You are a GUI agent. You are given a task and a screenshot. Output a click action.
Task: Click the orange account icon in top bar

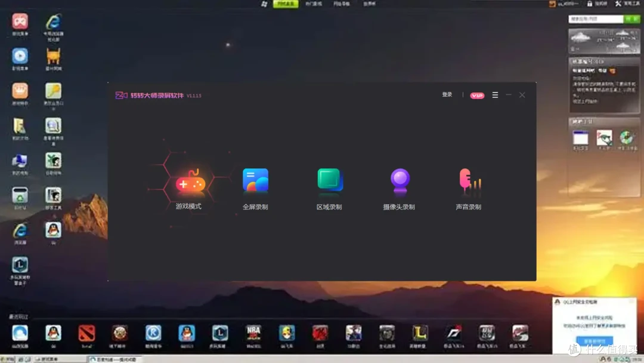(552, 4)
